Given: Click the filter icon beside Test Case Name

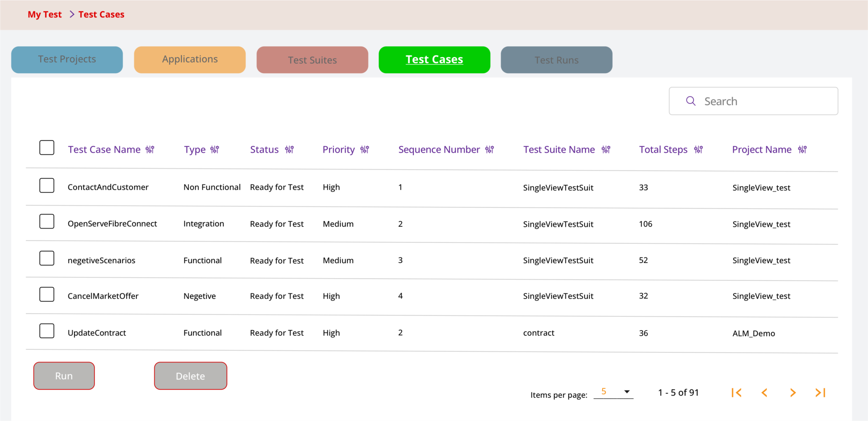Looking at the screenshot, I should [150, 150].
